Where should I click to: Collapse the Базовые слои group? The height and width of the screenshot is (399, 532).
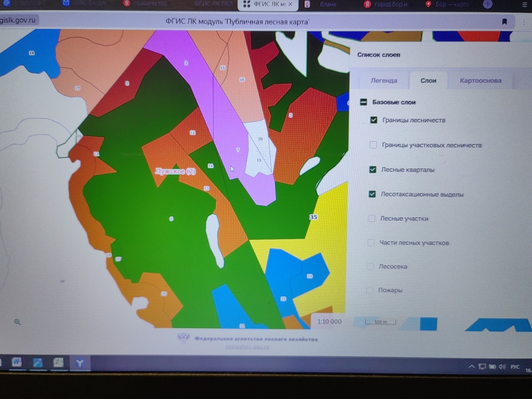pyautogui.click(x=363, y=102)
